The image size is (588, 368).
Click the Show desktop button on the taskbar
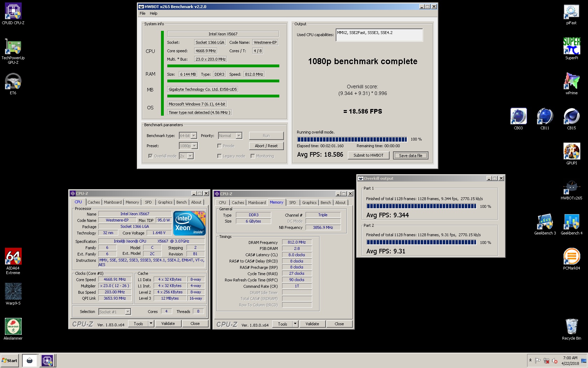[x=584, y=361]
